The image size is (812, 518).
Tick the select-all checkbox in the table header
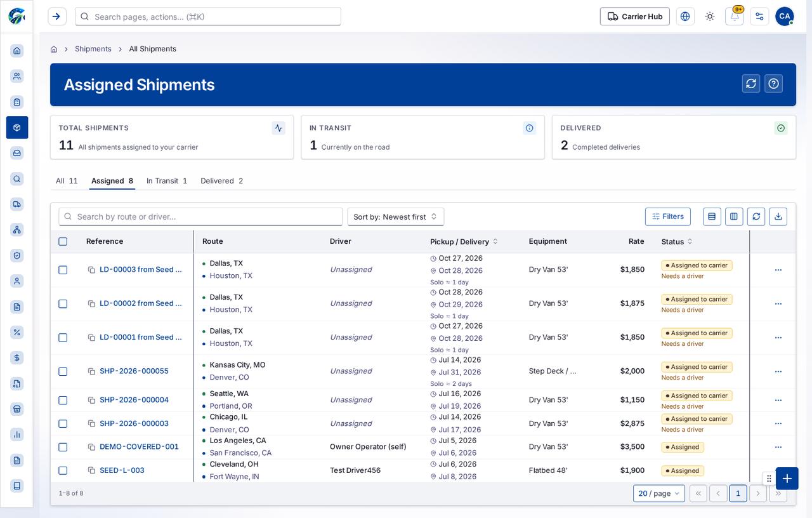(x=63, y=241)
